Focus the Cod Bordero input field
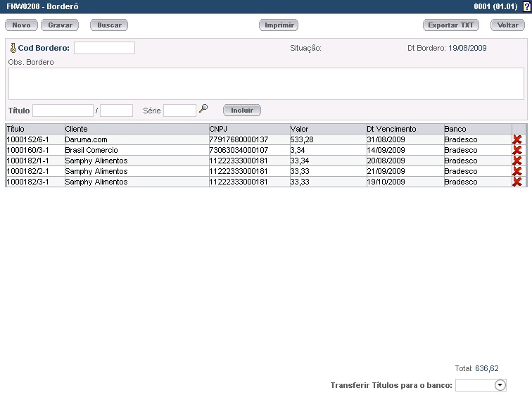The height and width of the screenshot is (407, 532). tap(104, 48)
